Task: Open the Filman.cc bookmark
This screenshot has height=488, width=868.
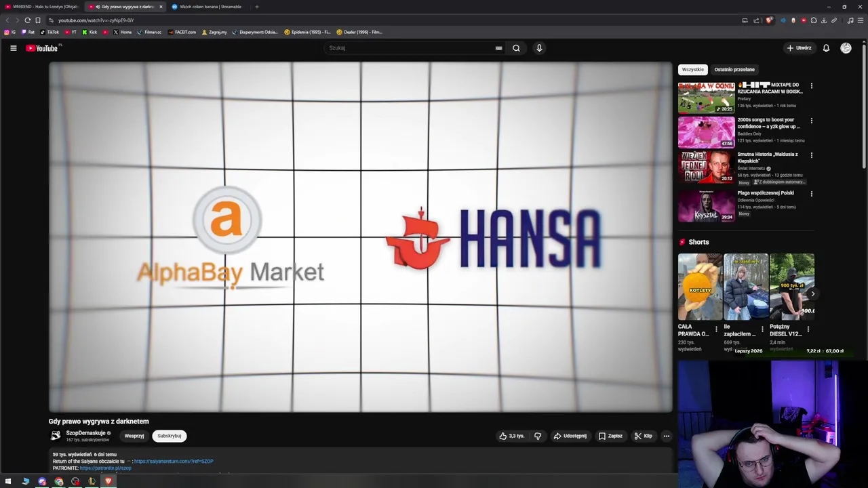Action: coord(149,32)
